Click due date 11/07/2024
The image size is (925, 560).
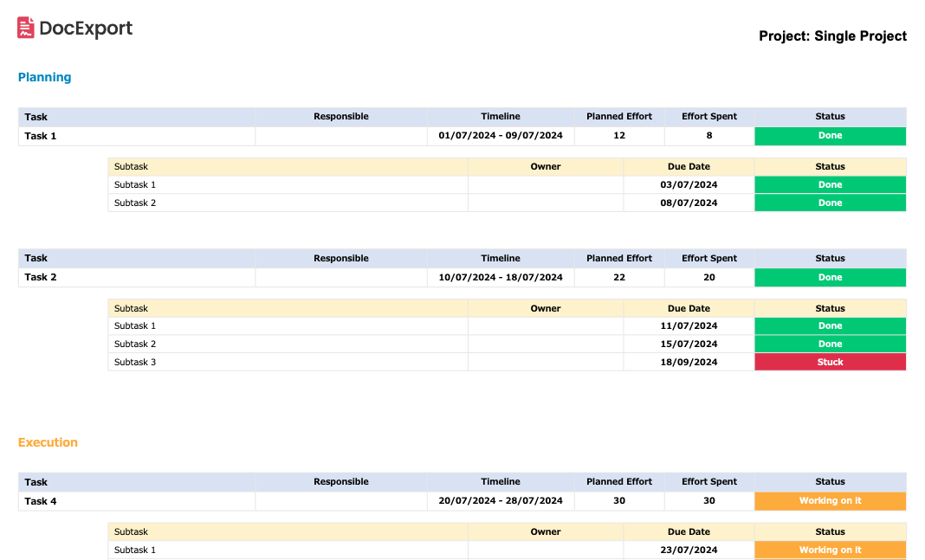click(689, 326)
